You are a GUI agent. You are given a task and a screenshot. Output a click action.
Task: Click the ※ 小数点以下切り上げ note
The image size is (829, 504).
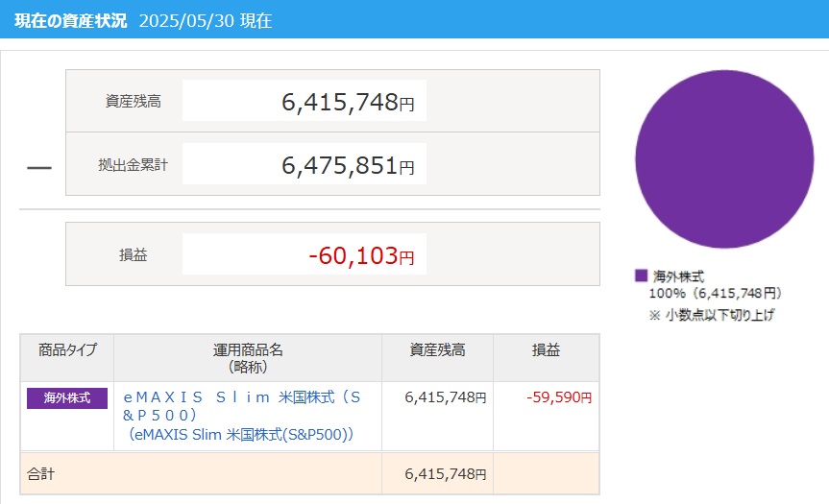pos(711,315)
